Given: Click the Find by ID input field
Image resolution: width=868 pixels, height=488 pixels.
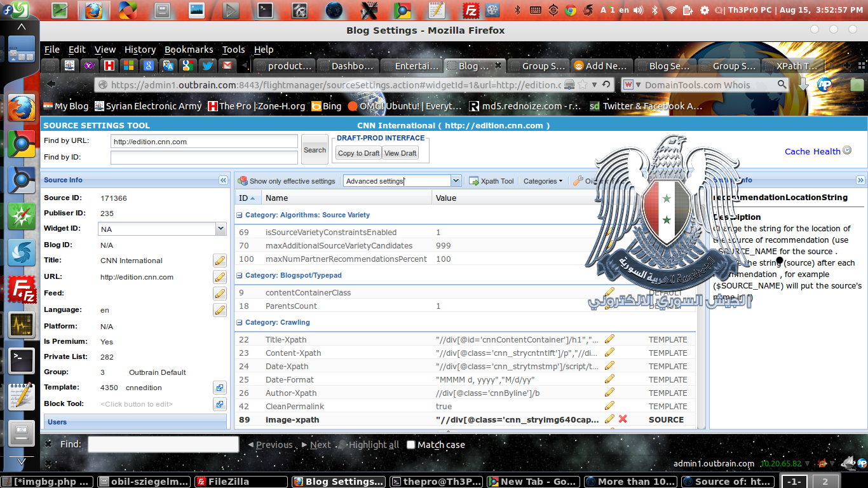Looking at the screenshot, I should pyautogui.click(x=204, y=157).
